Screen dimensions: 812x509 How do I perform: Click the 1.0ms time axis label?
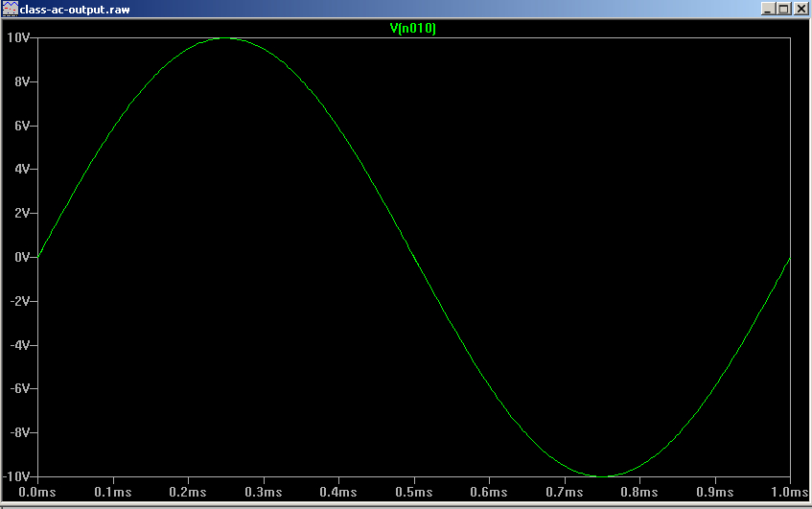point(790,492)
